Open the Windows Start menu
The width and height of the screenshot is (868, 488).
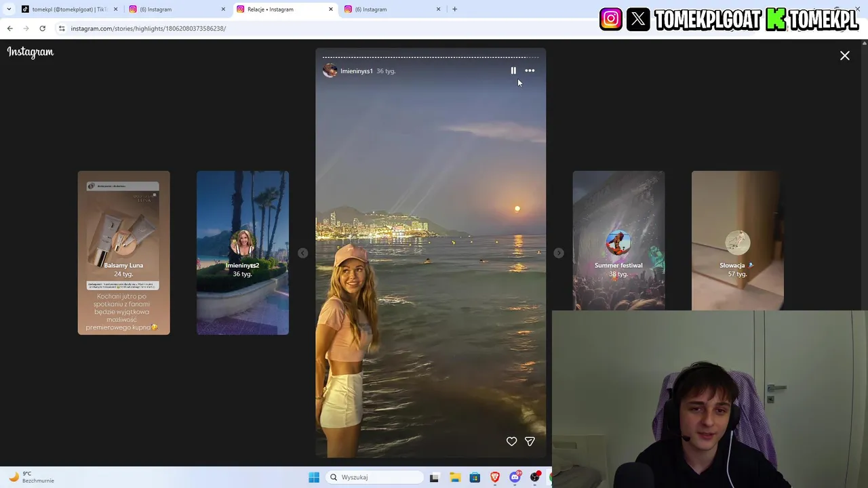click(314, 477)
